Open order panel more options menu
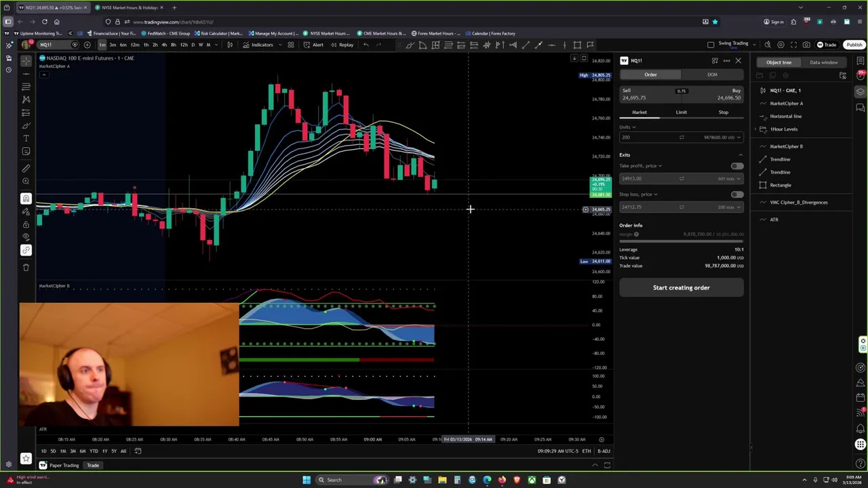 [726, 61]
